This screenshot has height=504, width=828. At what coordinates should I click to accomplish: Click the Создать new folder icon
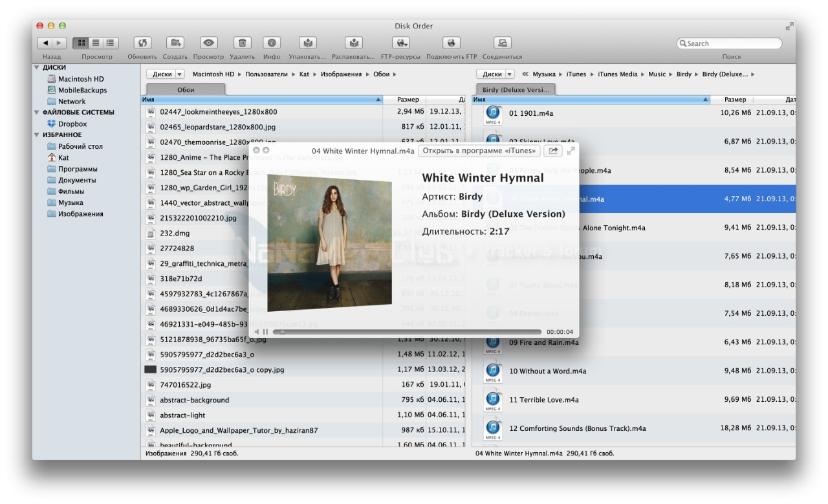click(175, 43)
